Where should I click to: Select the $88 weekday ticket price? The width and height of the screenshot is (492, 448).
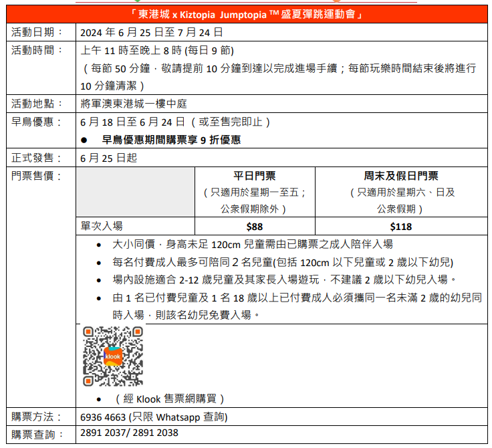pyautogui.click(x=254, y=227)
